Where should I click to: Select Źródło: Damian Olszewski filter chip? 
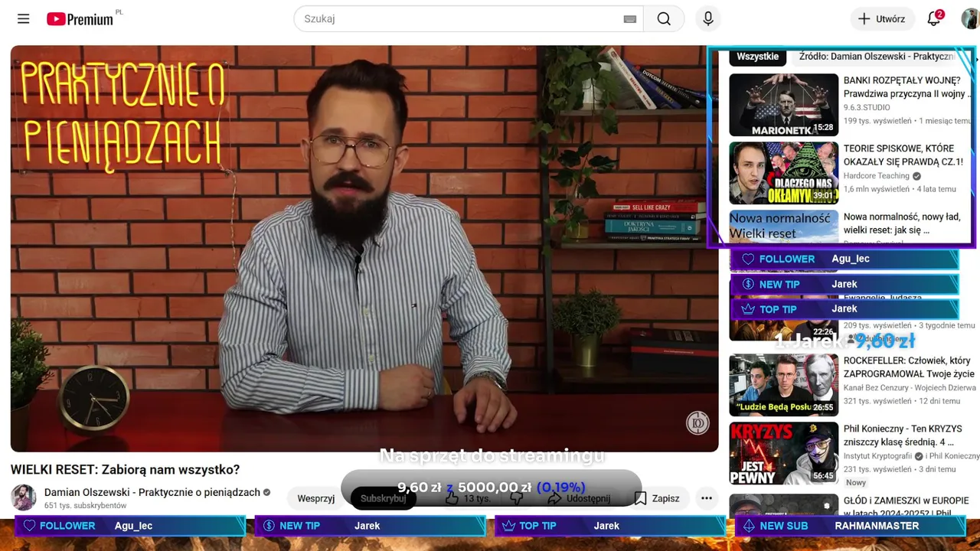coord(876,57)
